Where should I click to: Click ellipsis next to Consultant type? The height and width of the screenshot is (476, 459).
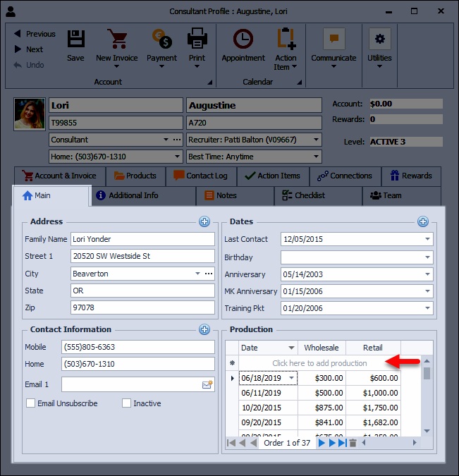pyautogui.click(x=177, y=140)
